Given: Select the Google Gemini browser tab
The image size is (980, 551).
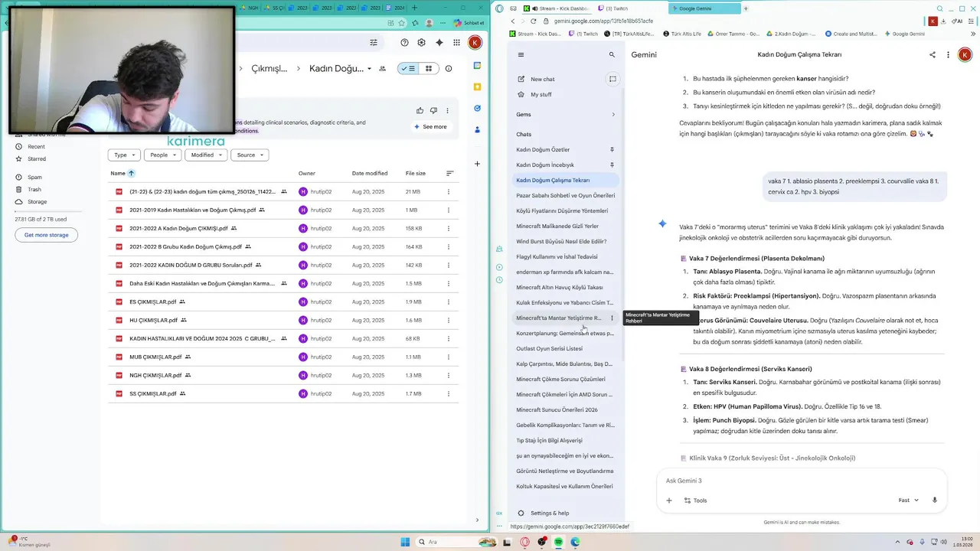Looking at the screenshot, I should tap(704, 8).
